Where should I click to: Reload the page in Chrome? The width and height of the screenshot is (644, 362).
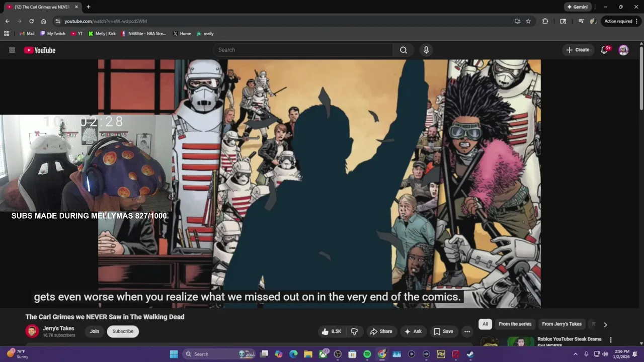[x=31, y=21]
